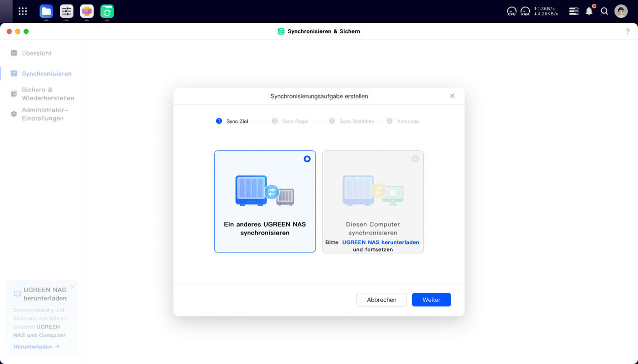Select the radio button for another UGREEN NAS
This screenshot has width=638, height=364.
click(x=307, y=159)
